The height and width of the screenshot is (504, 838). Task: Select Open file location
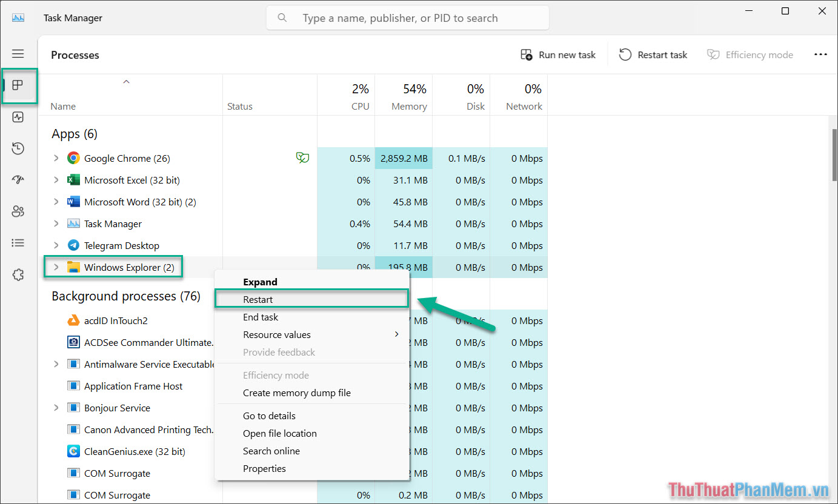coord(312,433)
